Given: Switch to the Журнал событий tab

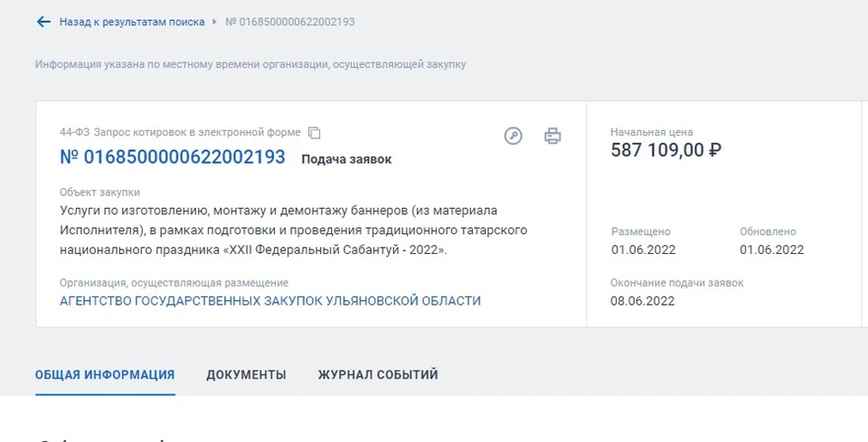Looking at the screenshot, I should [378, 374].
